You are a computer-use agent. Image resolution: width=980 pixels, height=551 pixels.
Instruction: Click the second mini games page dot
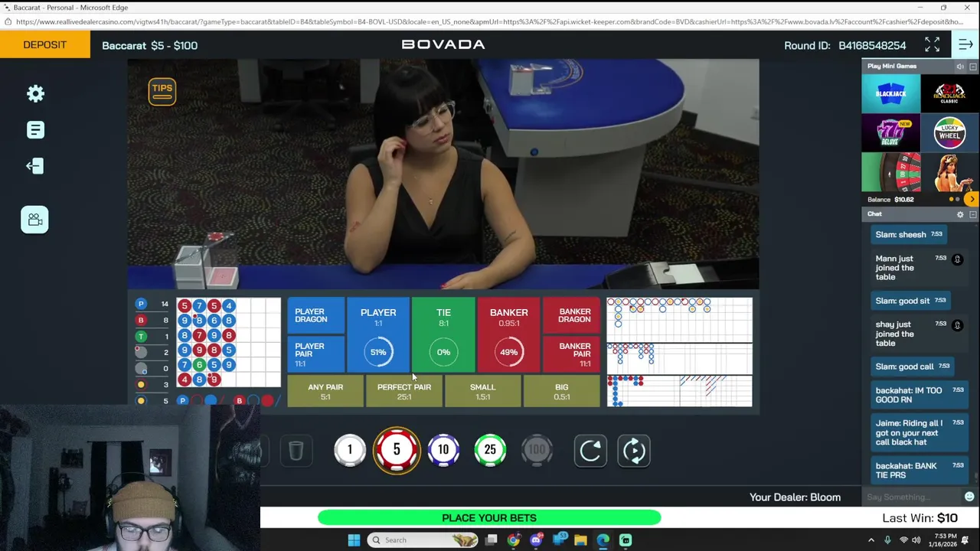(x=957, y=200)
